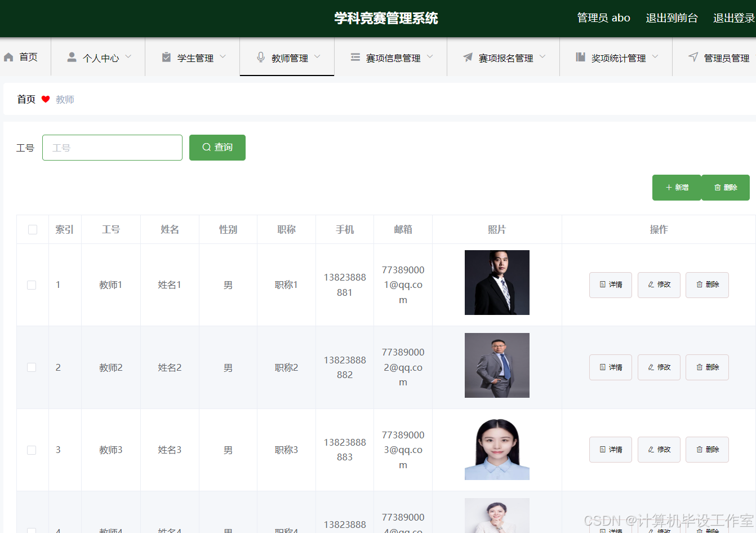756x533 pixels.
Task: Click 退出登录 in the header
Action: (x=734, y=18)
